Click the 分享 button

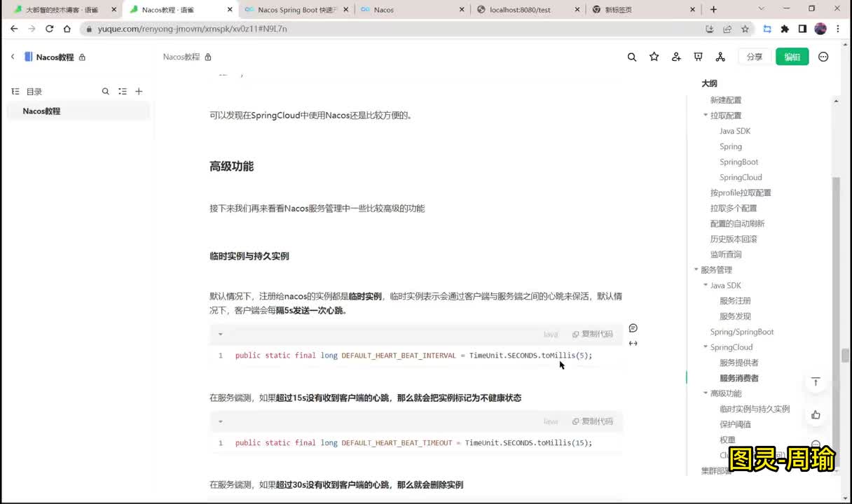(755, 57)
